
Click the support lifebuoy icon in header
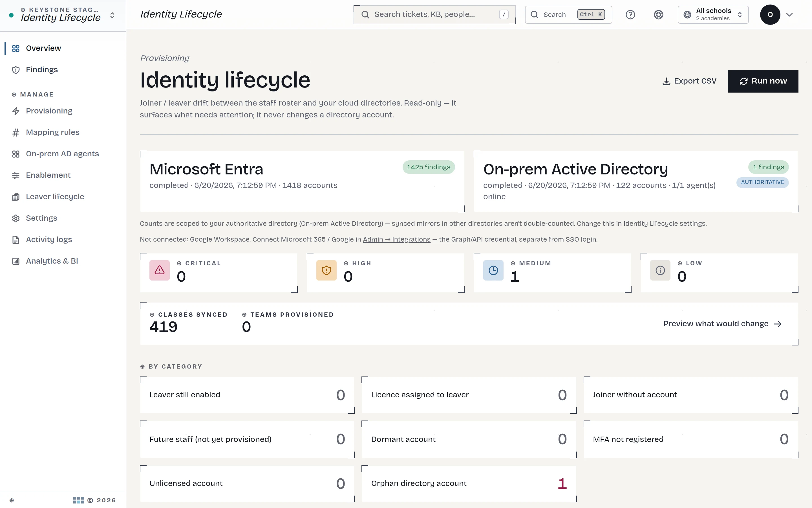[x=658, y=14]
